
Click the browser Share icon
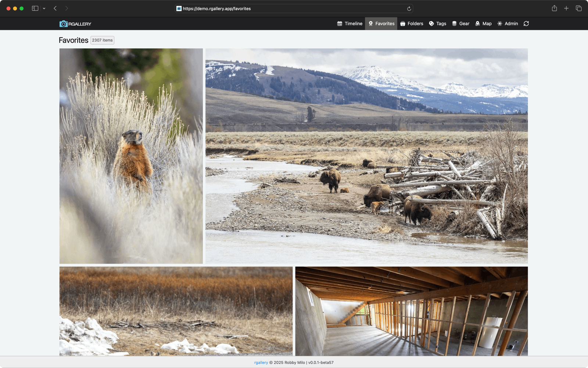coord(554,8)
